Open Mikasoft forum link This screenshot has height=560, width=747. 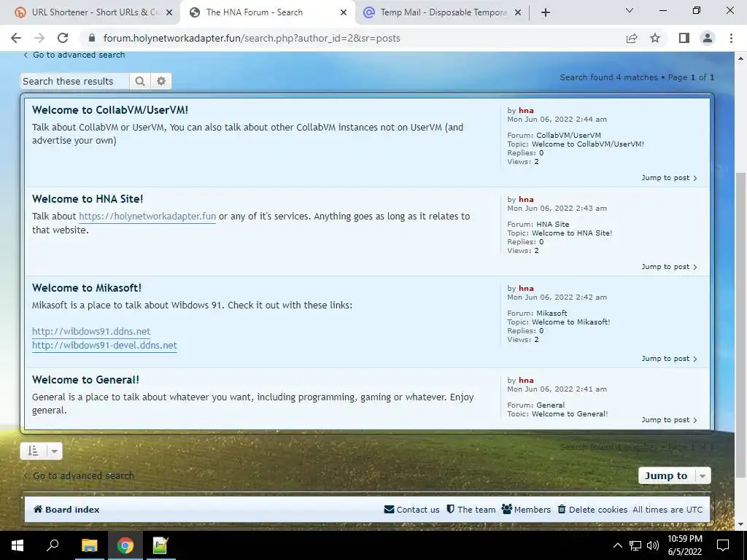point(551,314)
